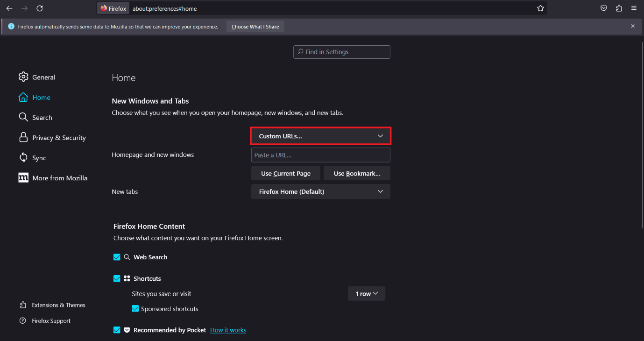Dismiss the data sharing notification bar
Viewport: 644px width, 341px height.
[633, 26]
